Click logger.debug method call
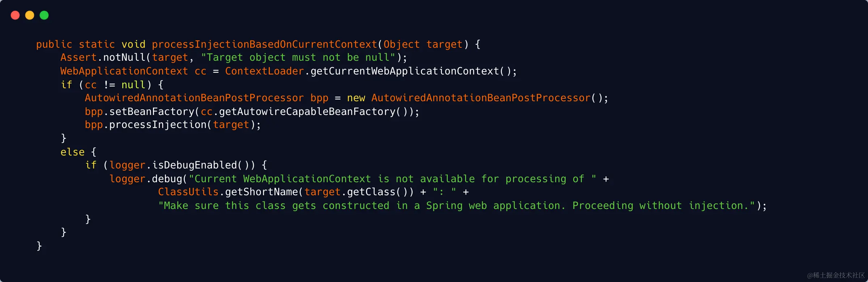Screen dimensions: 868x282 click(146, 179)
